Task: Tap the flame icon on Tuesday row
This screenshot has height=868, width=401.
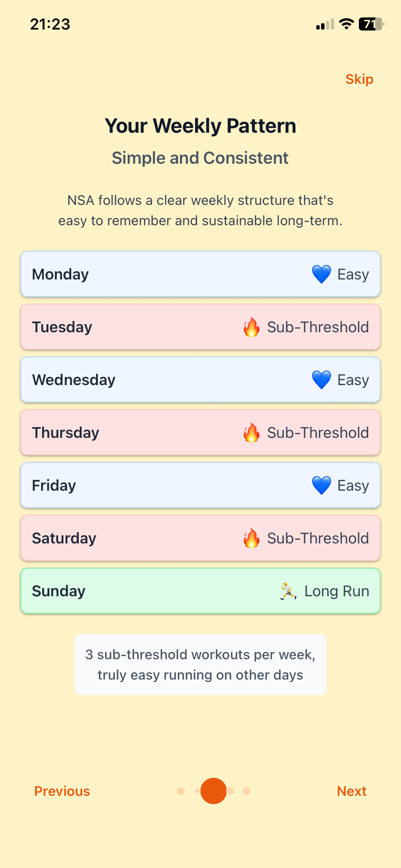Action: pyautogui.click(x=251, y=327)
